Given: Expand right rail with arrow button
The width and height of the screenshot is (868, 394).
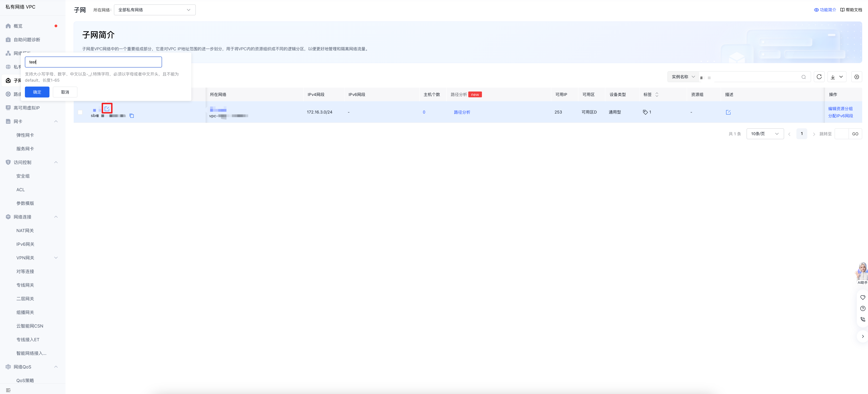Looking at the screenshot, I should 863,336.
